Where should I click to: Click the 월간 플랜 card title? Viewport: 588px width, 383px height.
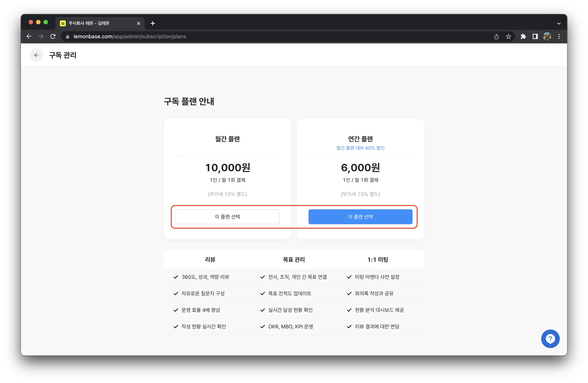[227, 139]
